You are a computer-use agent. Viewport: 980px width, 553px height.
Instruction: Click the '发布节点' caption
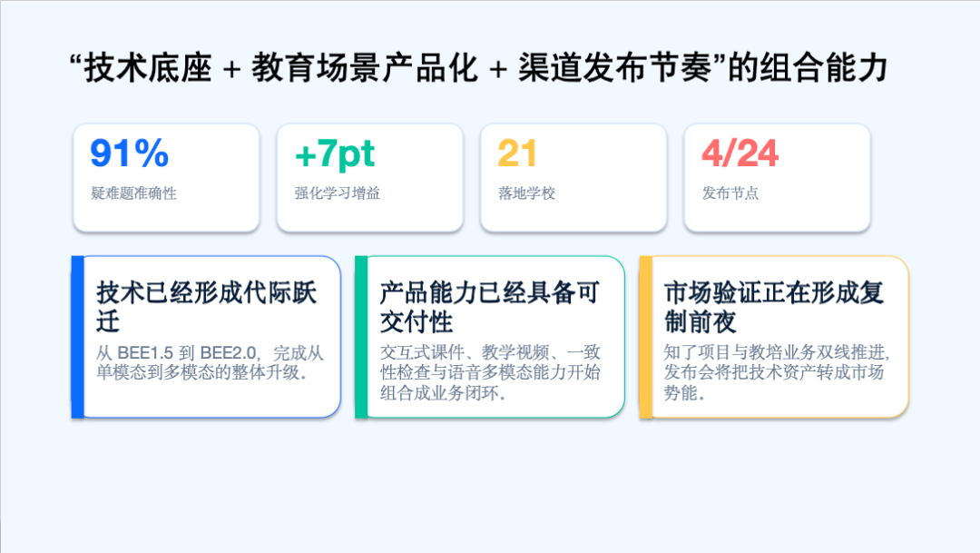(730, 193)
